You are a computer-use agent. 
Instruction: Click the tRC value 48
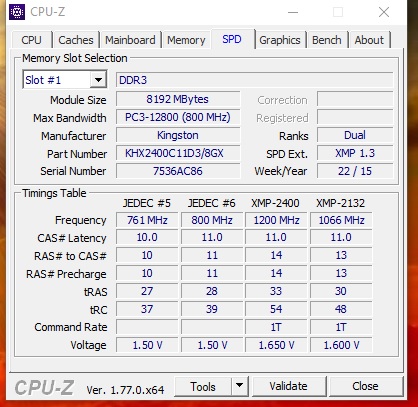coord(341,309)
